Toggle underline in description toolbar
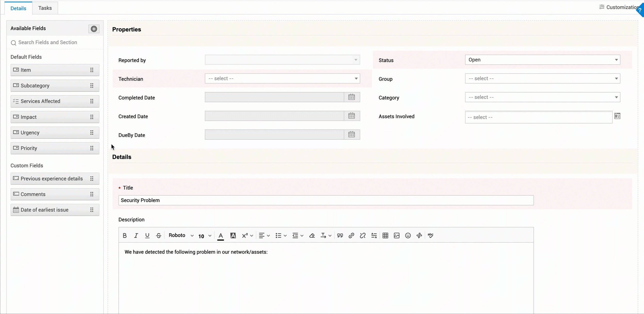 [x=147, y=235]
